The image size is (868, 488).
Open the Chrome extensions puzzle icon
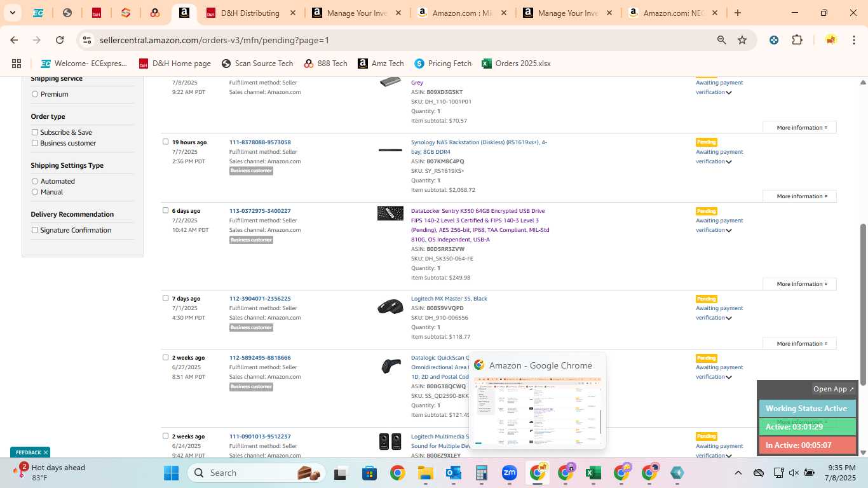tap(797, 40)
